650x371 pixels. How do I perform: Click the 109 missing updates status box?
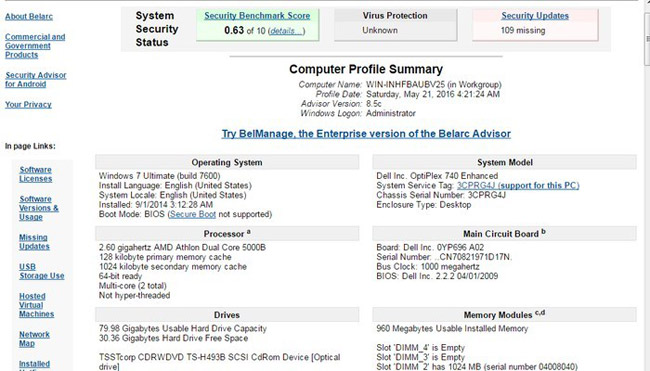point(535,24)
